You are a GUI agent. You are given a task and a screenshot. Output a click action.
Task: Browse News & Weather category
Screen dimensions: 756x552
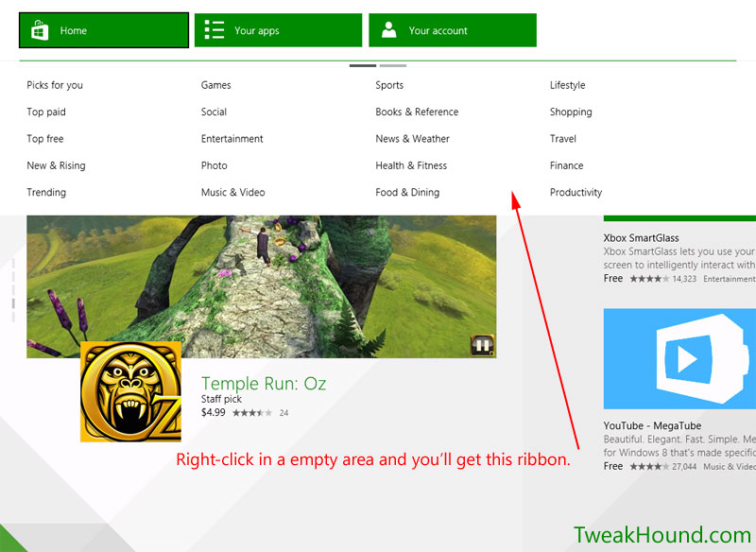pos(413,139)
